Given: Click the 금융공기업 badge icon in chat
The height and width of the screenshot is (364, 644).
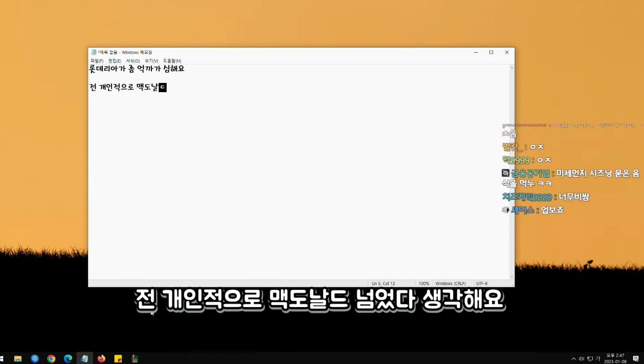Looking at the screenshot, I should (x=504, y=173).
